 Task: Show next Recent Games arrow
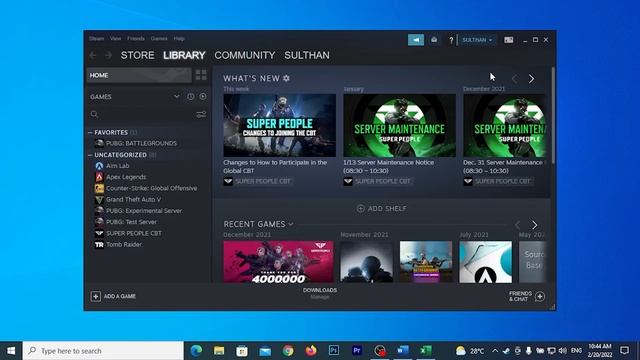[x=534, y=224]
